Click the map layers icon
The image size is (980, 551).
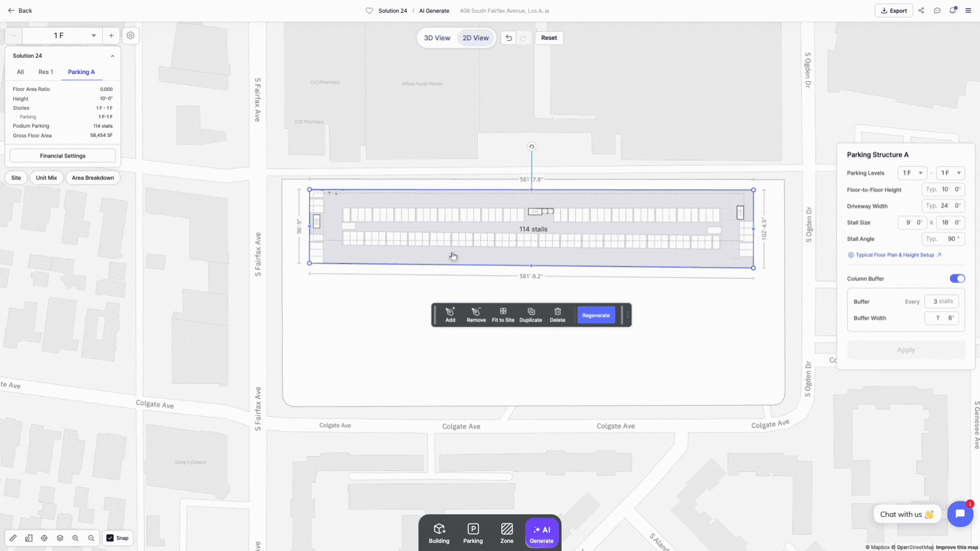coord(60,538)
